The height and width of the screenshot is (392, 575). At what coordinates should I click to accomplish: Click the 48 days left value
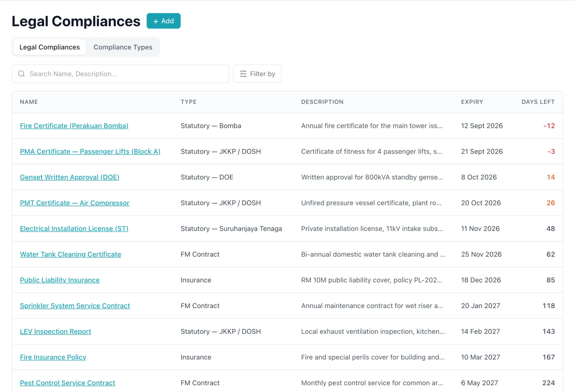coord(551,229)
